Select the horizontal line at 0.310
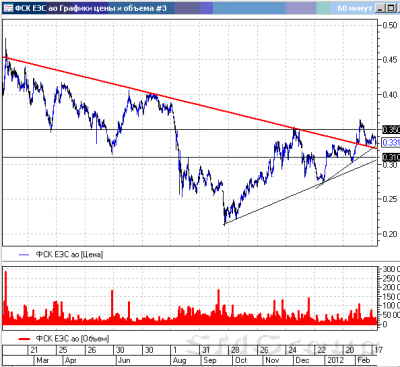This screenshot has height=367, width=400. click(x=190, y=157)
